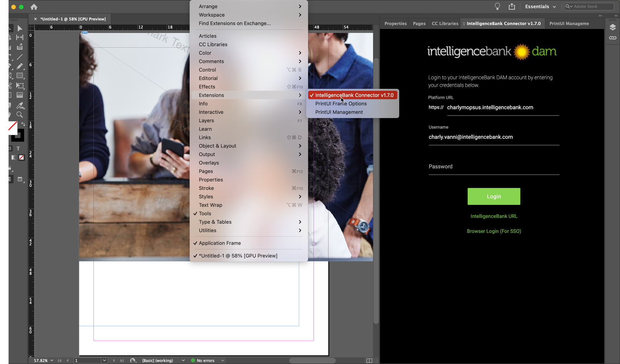The height and width of the screenshot is (364, 620).
Task: Go to the InDesign Home screen
Action: pyautogui.click(x=34, y=7)
